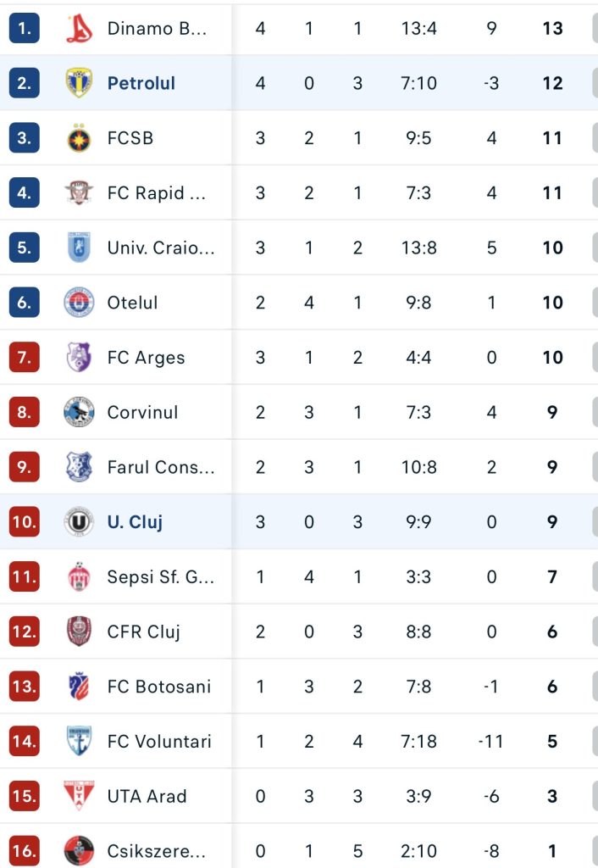Tap the position 1 rank badge
This screenshot has height=868, width=598.
coord(25,28)
